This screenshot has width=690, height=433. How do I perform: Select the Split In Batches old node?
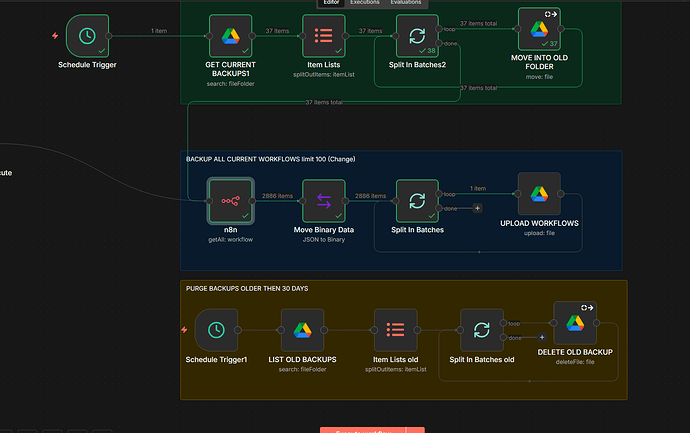482,329
